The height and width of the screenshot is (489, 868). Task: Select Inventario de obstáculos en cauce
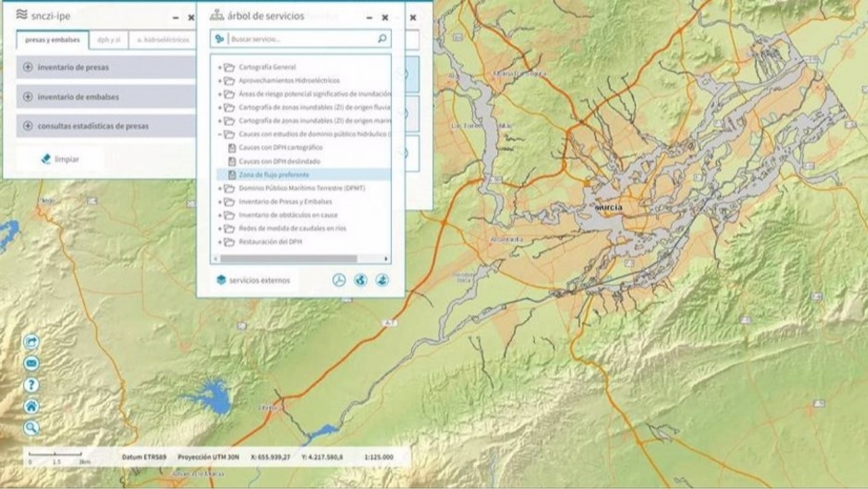(x=288, y=215)
